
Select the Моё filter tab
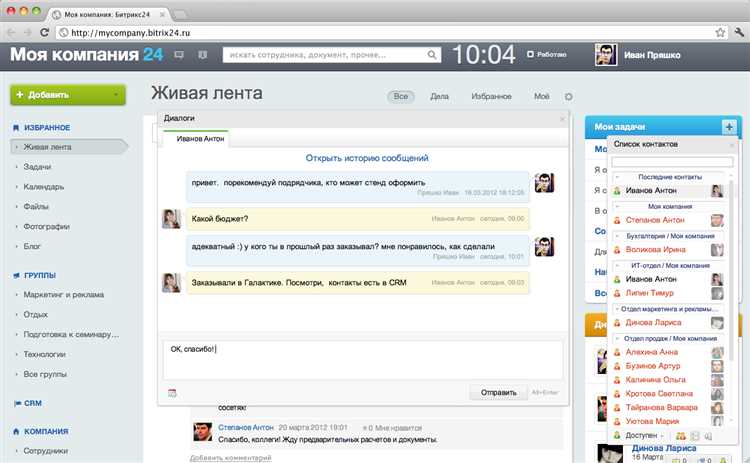tap(541, 97)
